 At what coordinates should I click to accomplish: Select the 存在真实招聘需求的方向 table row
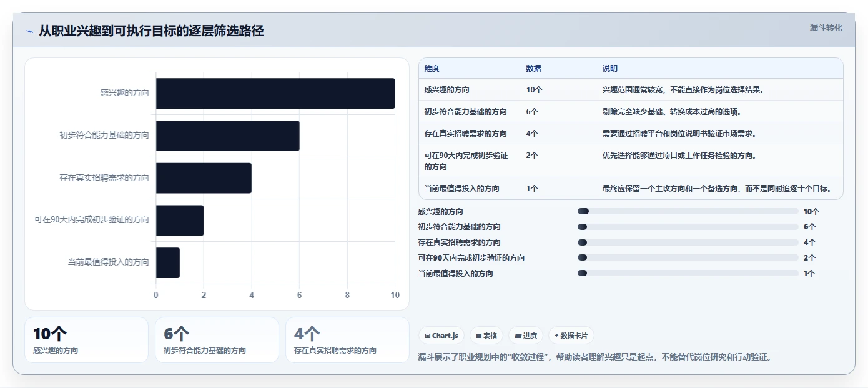(631, 133)
